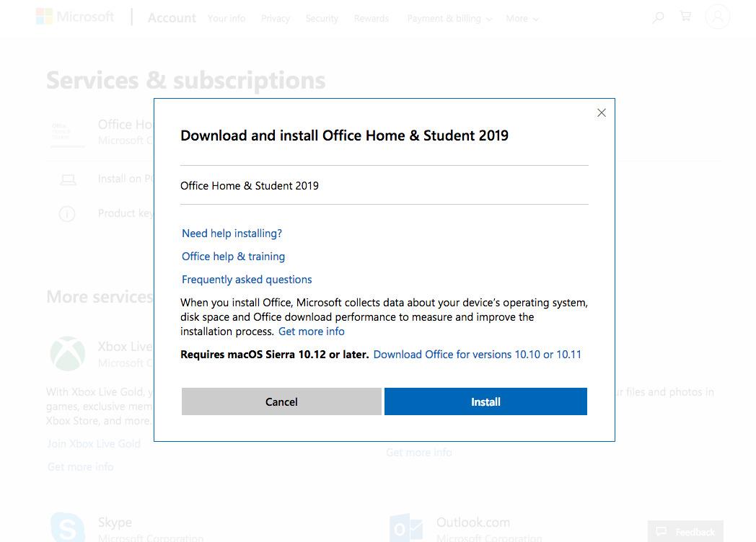Download Office for versions 10.10 or 10.11
Screen dimensions: 756x542
pos(478,355)
